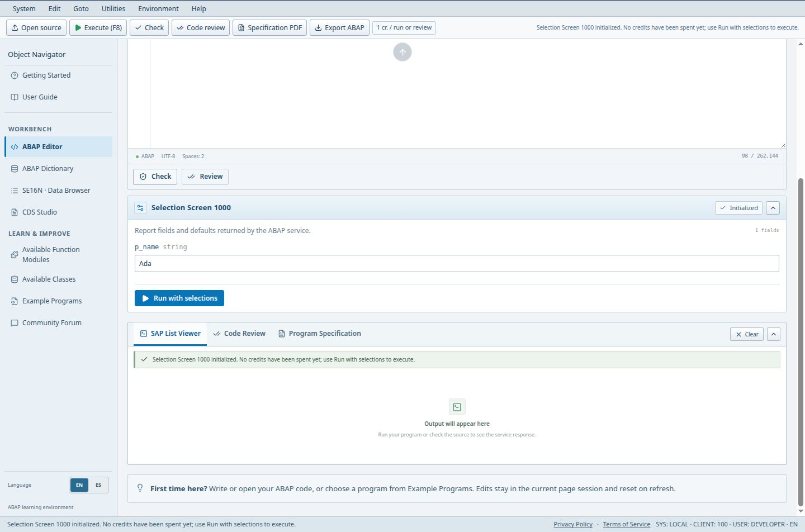Open the Help menu

pos(198,8)
